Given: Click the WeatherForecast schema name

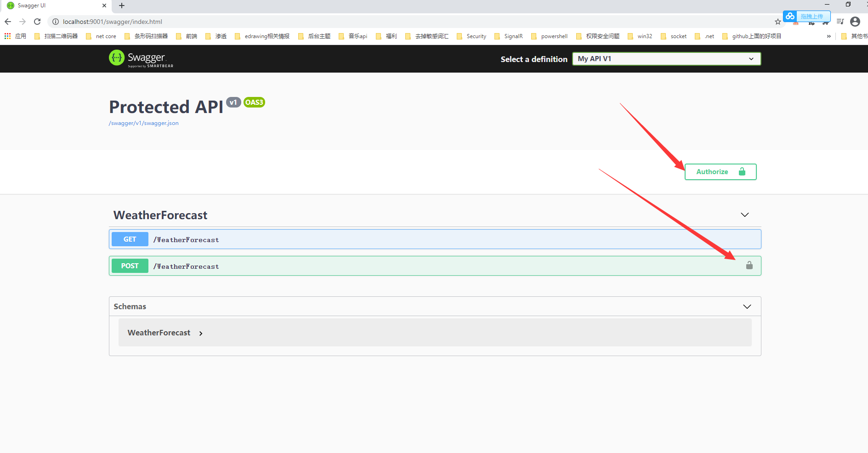Looking at the screenshot, I should point(159,333).
